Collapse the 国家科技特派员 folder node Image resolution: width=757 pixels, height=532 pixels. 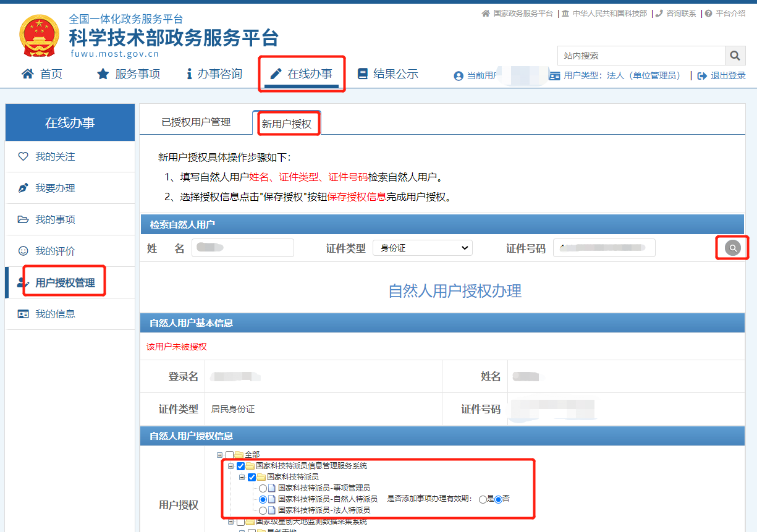point(242,477)
